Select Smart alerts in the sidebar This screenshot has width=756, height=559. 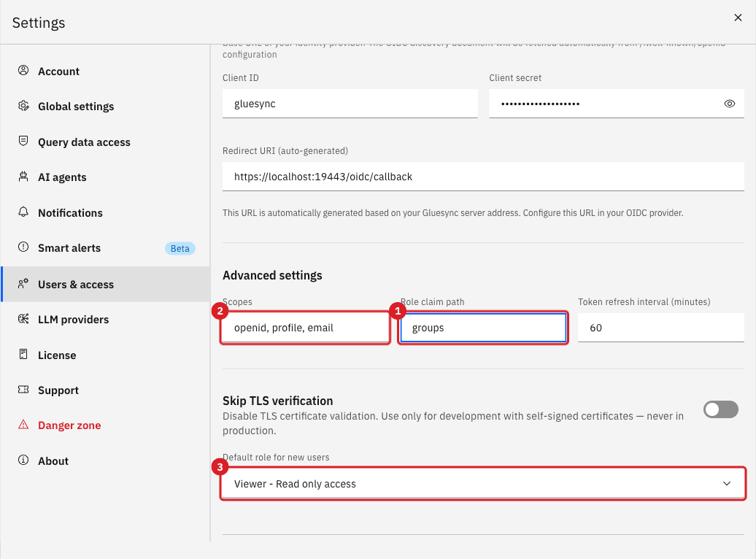[106, 248]
